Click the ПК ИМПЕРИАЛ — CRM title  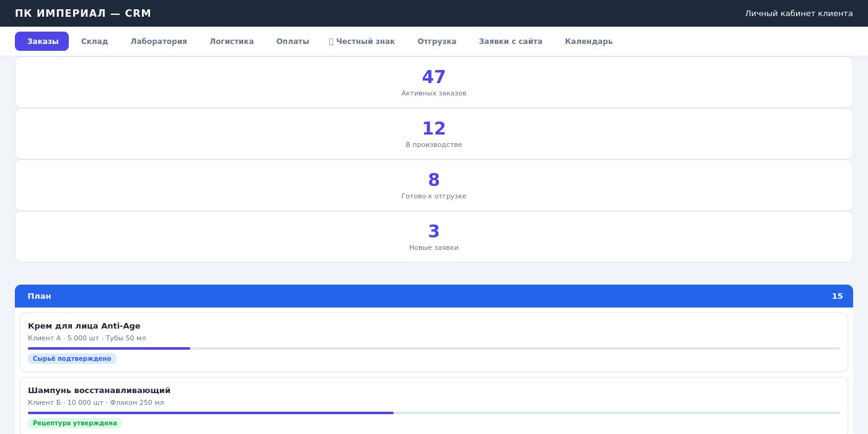(83, 13)
